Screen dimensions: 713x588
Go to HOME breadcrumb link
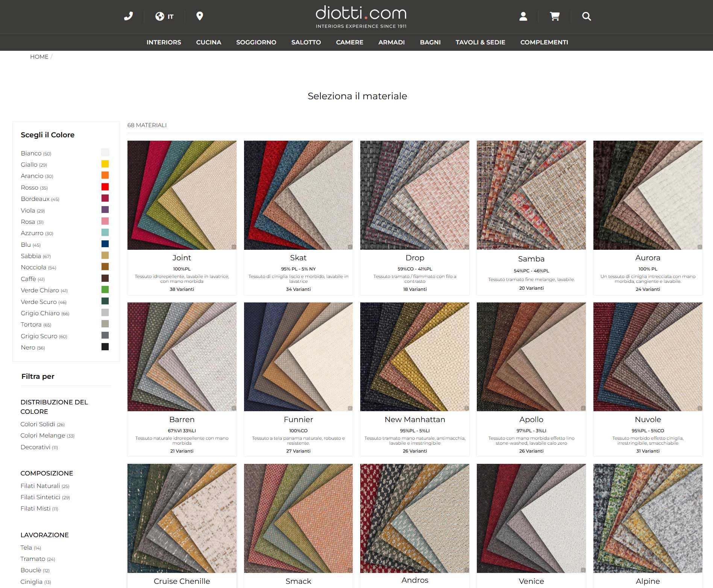tap(39, 56)
